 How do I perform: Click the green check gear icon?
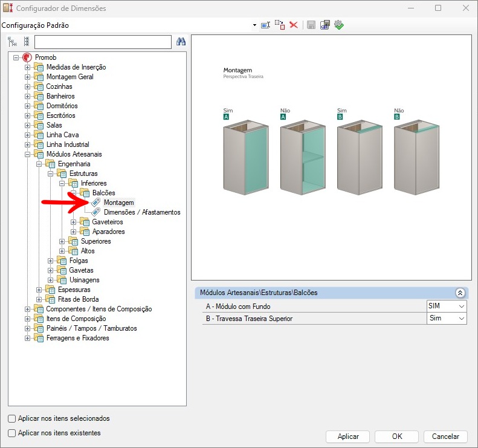pyautogui.click(x=338, y=25)
